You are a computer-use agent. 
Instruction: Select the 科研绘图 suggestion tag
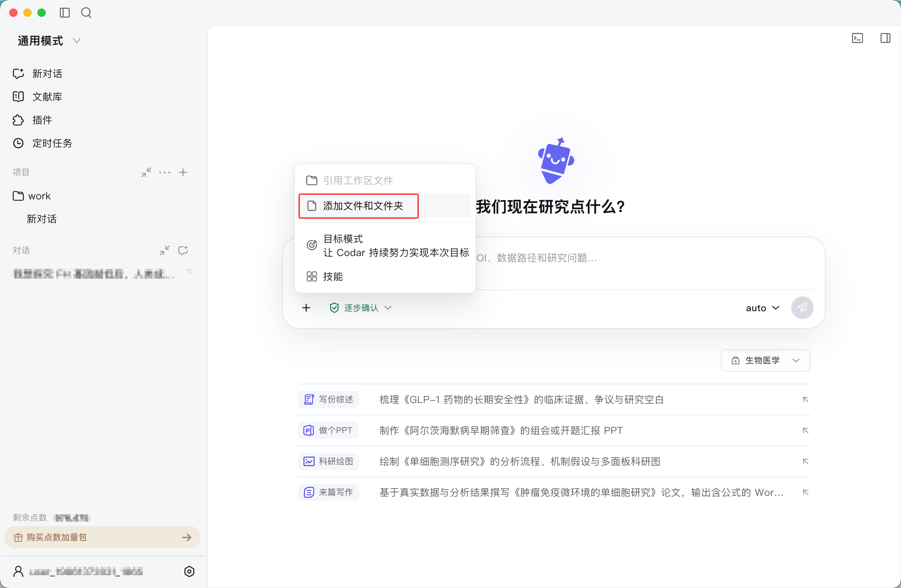click(328, 462)
